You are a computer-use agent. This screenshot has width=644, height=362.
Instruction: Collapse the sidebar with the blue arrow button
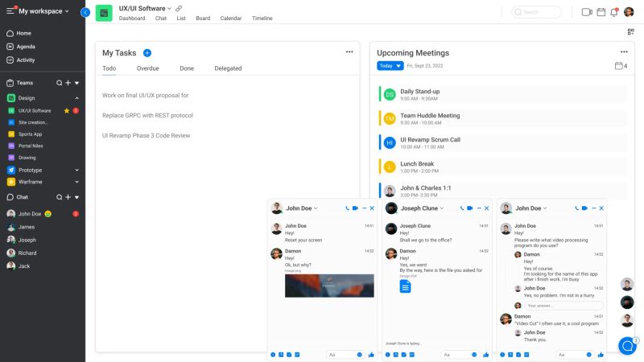[x=85, y=12]
